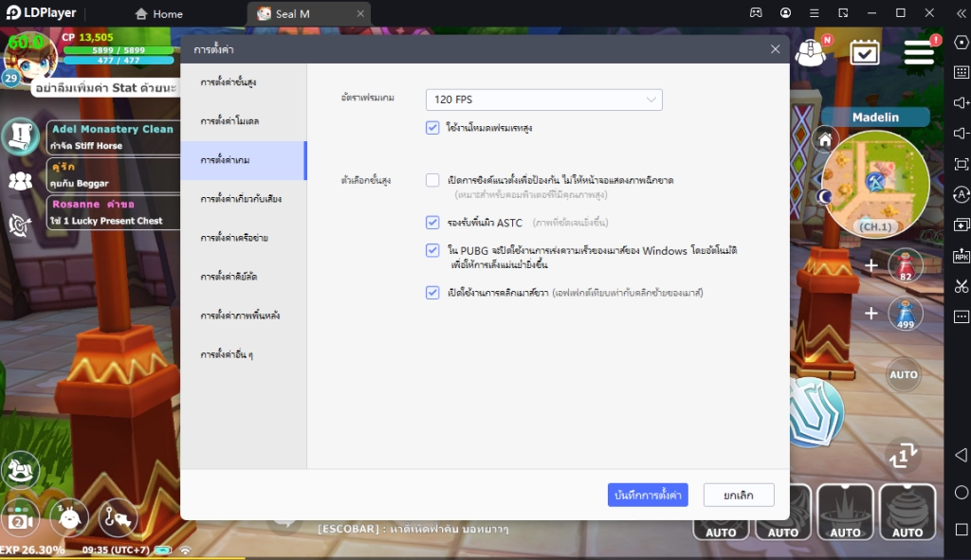
Task: Open the Rosanne Lucky Present Chest quest entry
Action: pos(114,212)
